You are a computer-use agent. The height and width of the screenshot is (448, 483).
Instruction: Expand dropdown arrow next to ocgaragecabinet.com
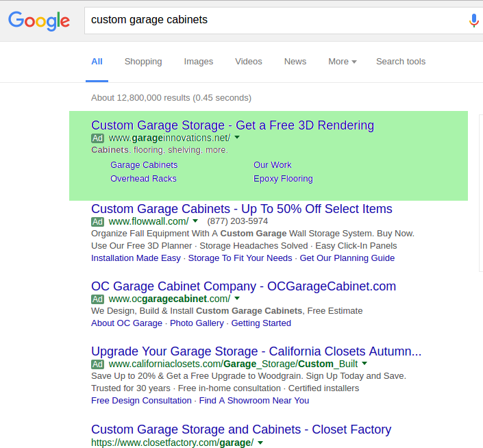pos(237,298)
